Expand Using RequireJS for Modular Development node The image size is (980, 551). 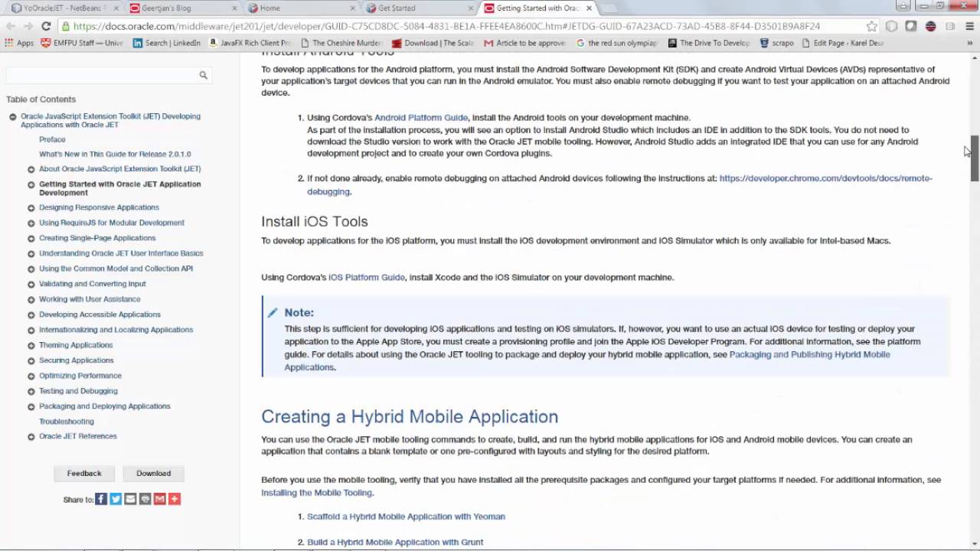point(31,223)
